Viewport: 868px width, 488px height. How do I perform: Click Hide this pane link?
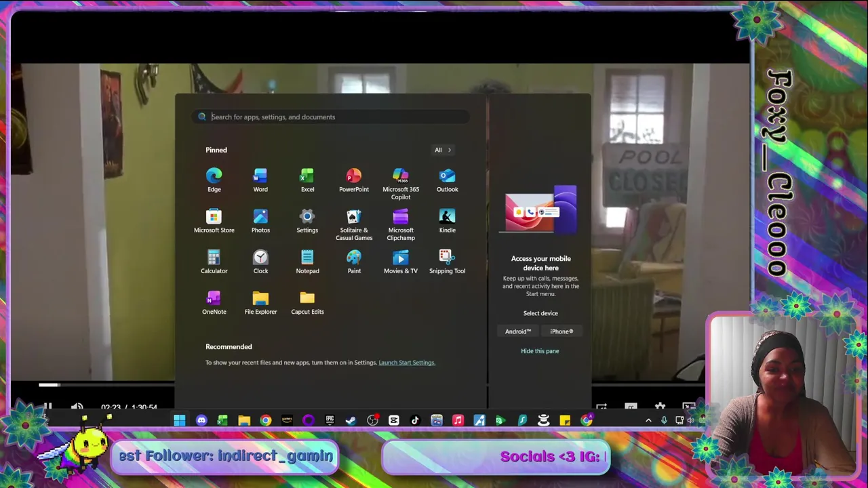click(x=540, y=351)
